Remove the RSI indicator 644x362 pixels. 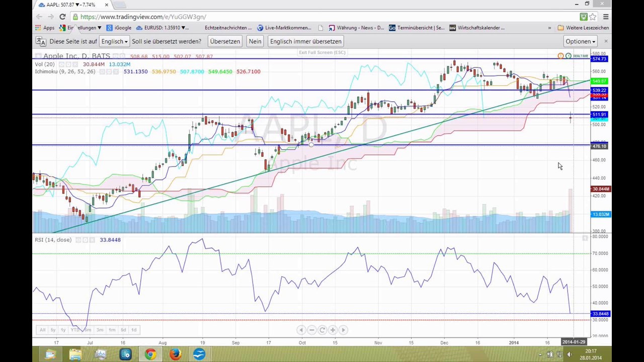(x=92, y=240)
